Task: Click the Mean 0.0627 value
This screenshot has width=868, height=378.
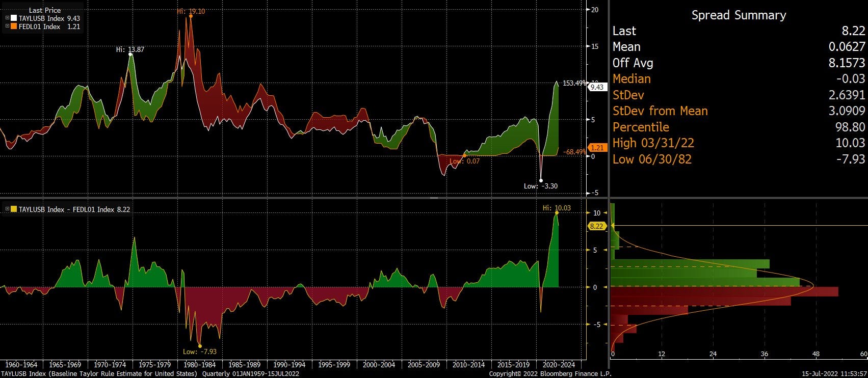Action: tap(847, 47)
